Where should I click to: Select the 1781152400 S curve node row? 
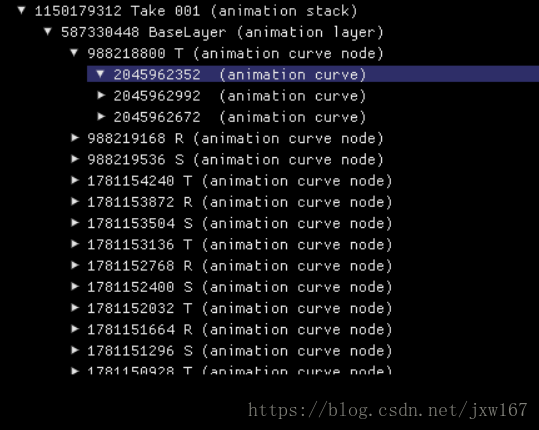[240, 287]
